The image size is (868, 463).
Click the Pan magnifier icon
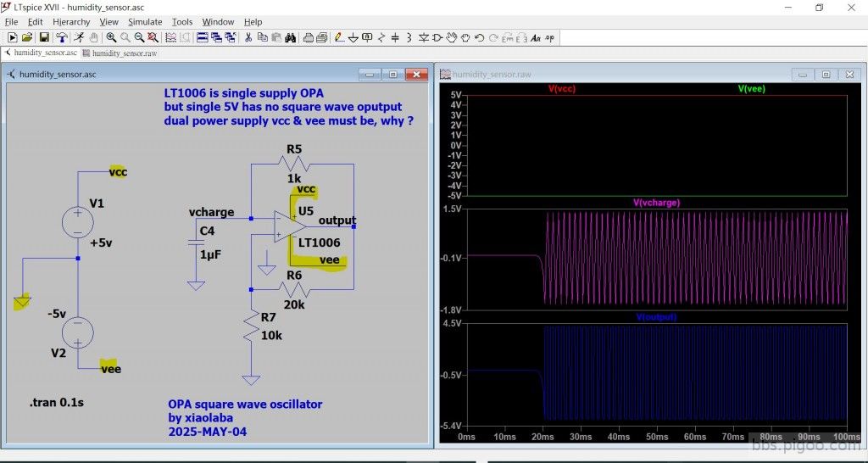coord(125,37)
